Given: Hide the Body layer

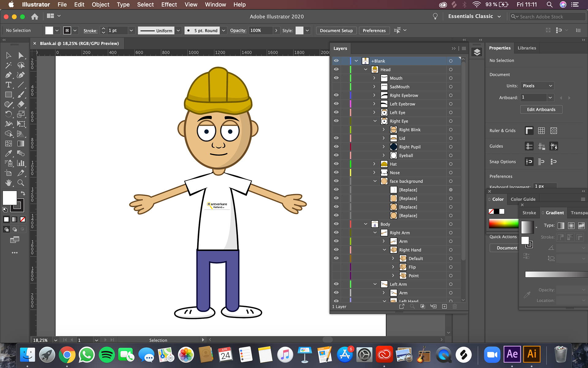Looking at the screenshot, I should point(336,224).
